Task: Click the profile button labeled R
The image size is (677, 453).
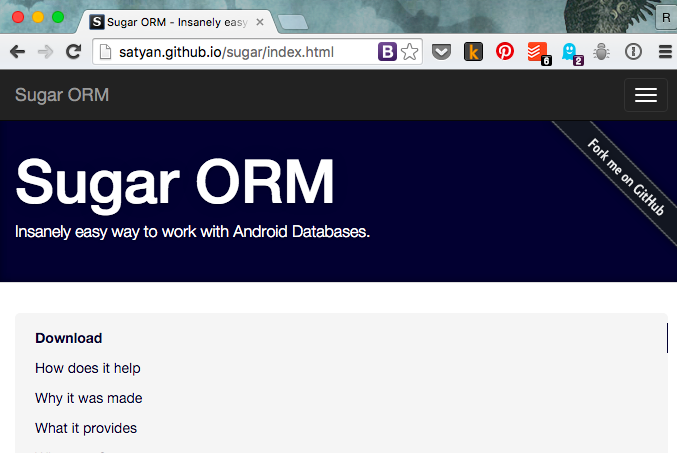Action: [666, 18]
